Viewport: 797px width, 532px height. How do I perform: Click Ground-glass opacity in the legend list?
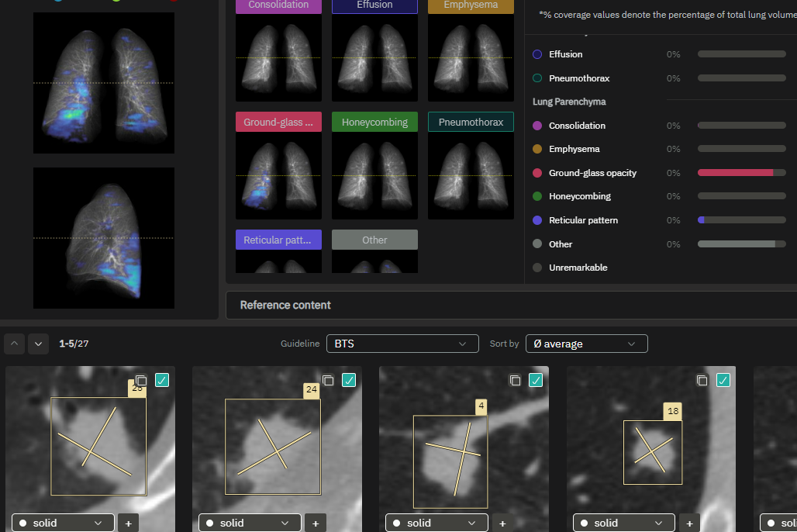[x=592, y=173]
